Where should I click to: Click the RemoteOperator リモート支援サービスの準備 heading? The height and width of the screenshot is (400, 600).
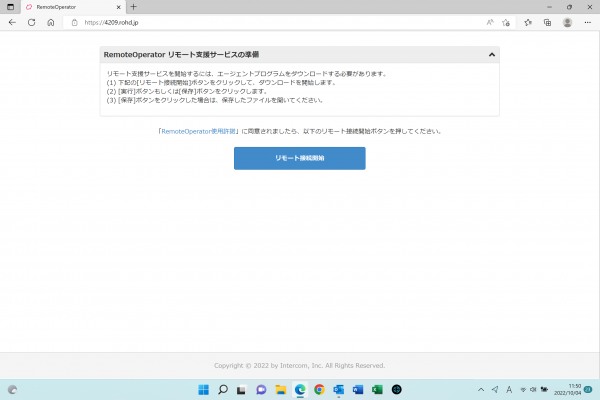click(x=181, y=55)
